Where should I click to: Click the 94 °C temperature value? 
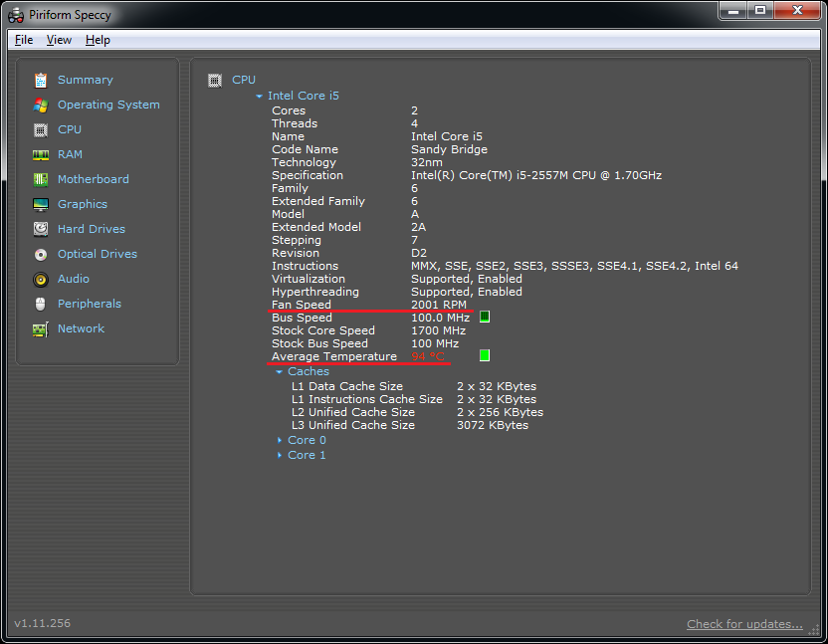coord(428,356)
